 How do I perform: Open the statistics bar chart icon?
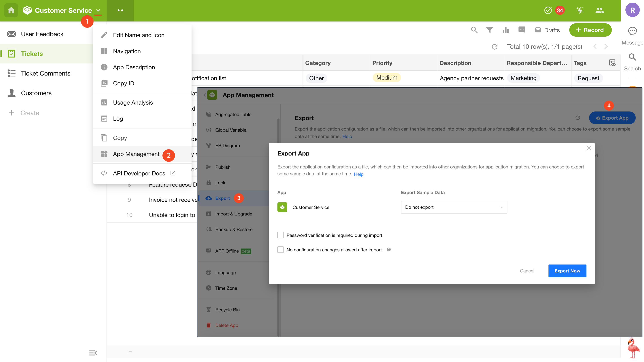click(x=505, y=30)
